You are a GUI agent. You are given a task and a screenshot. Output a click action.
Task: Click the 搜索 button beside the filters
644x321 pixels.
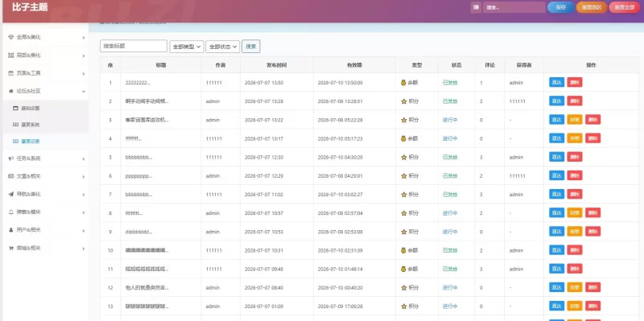pos(251,47)
